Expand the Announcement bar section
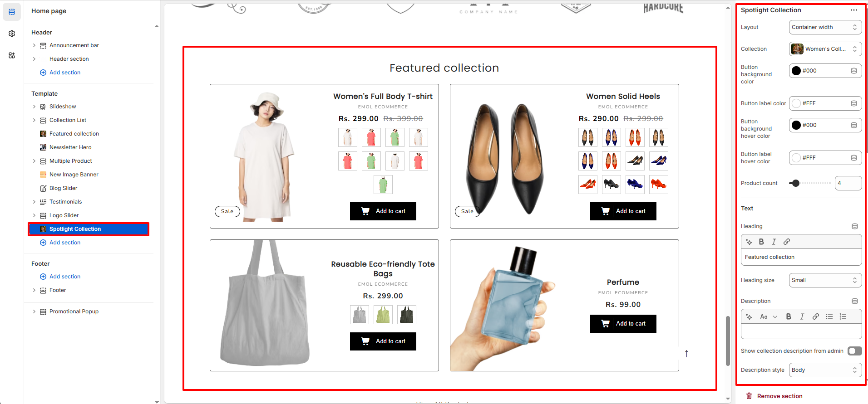 tap(34, 45)
